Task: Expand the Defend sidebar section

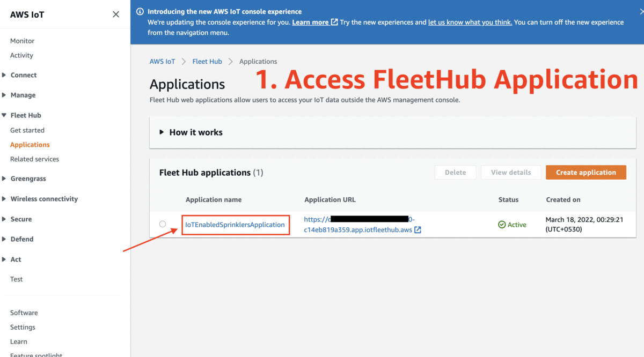Action: coord(4,239)
